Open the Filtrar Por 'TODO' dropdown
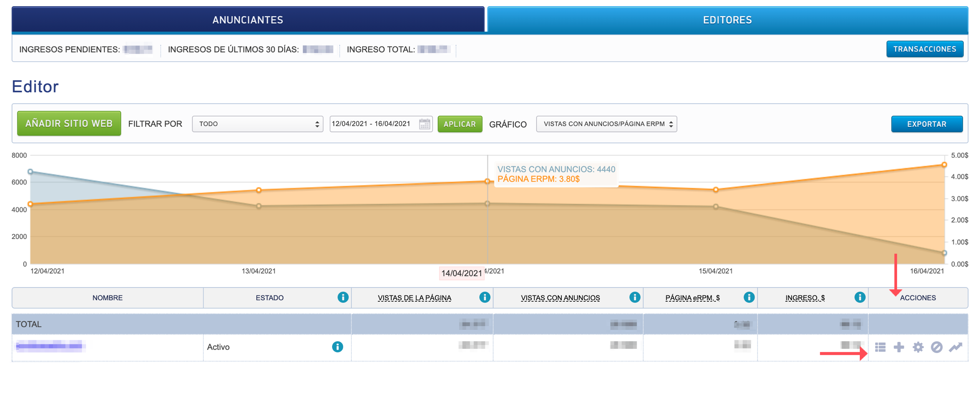This screenshot has width=980, height=395. 257,124
